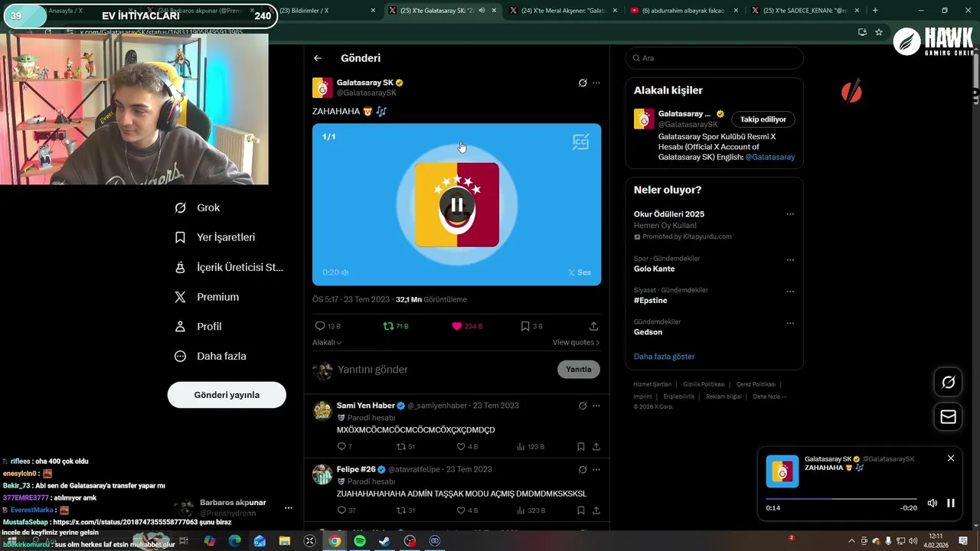Open Grok floating button at right edge
Image resolution: width=980 pixels, height=551 pixels.
pyautogui.click(x=949, y=382)
